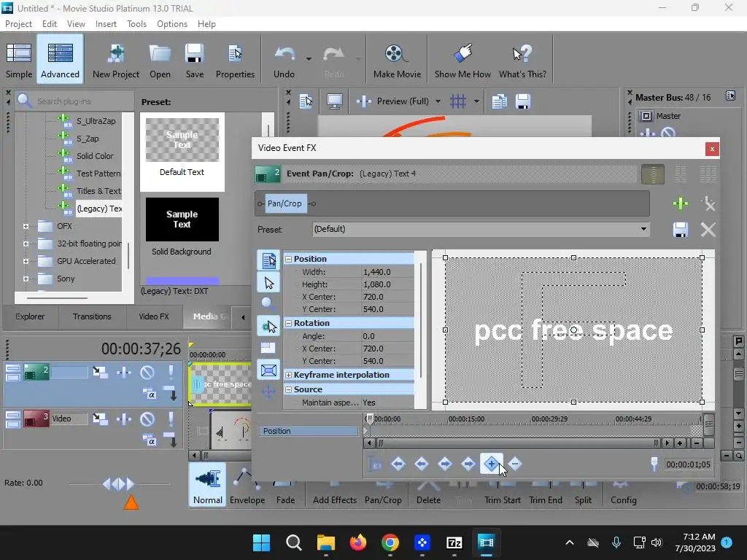Click keyframe timeline horizontal scrollbar

coord(519,443)
